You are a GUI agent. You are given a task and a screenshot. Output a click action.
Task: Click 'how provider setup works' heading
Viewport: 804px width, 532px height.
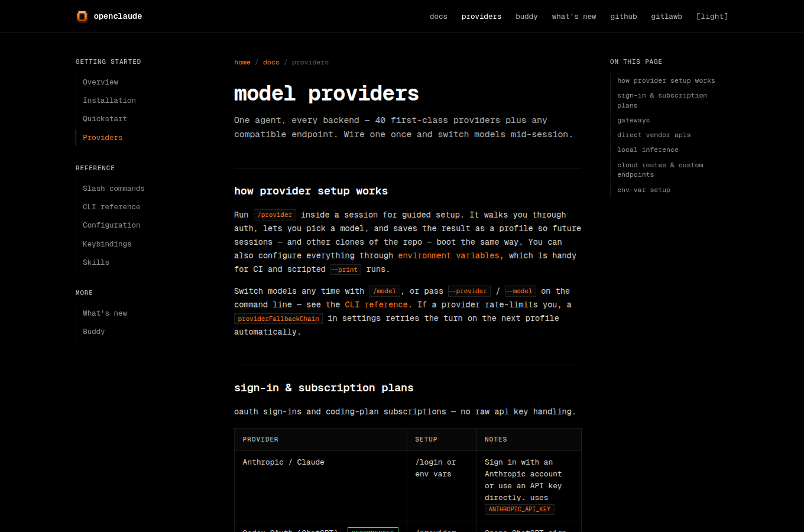(x=311, y=191)
